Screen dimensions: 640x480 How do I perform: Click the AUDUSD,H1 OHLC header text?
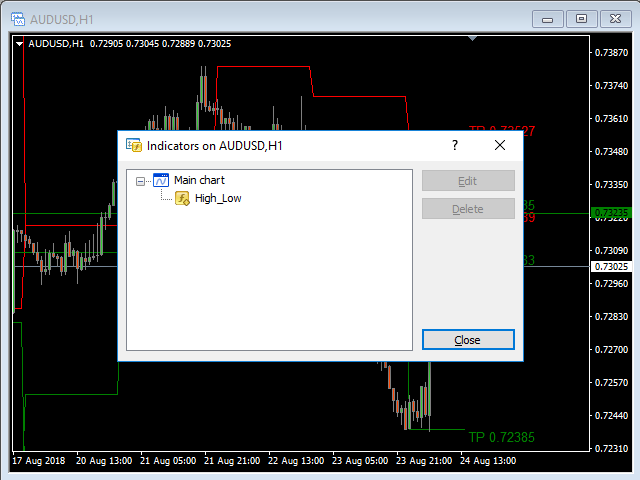129,44
